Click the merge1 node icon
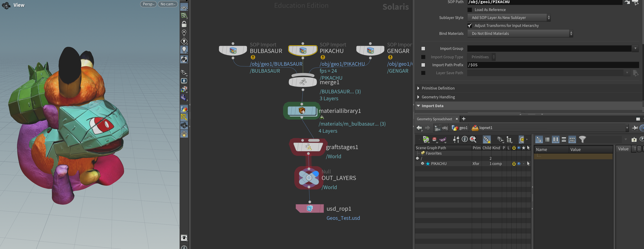This screenshot has height=249, width=644. point(303,81)
